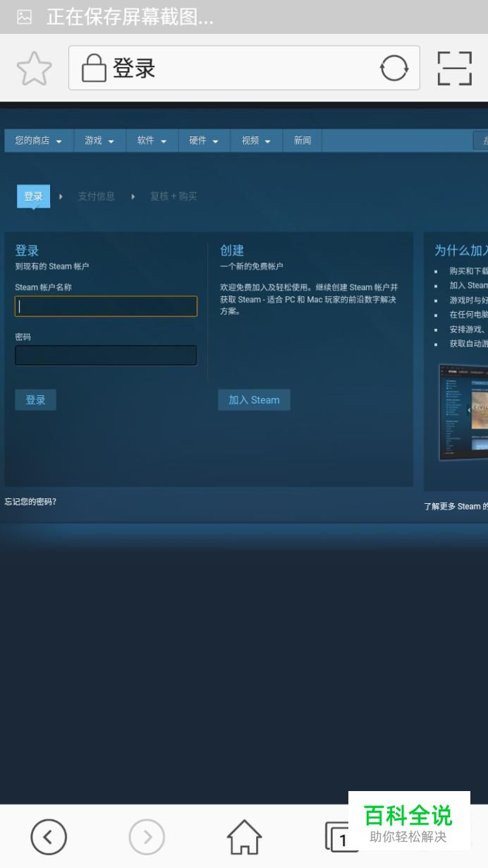Viewport: 488px width, 868px height.
Task: Focus the 密码 input field
Action: 106,355
